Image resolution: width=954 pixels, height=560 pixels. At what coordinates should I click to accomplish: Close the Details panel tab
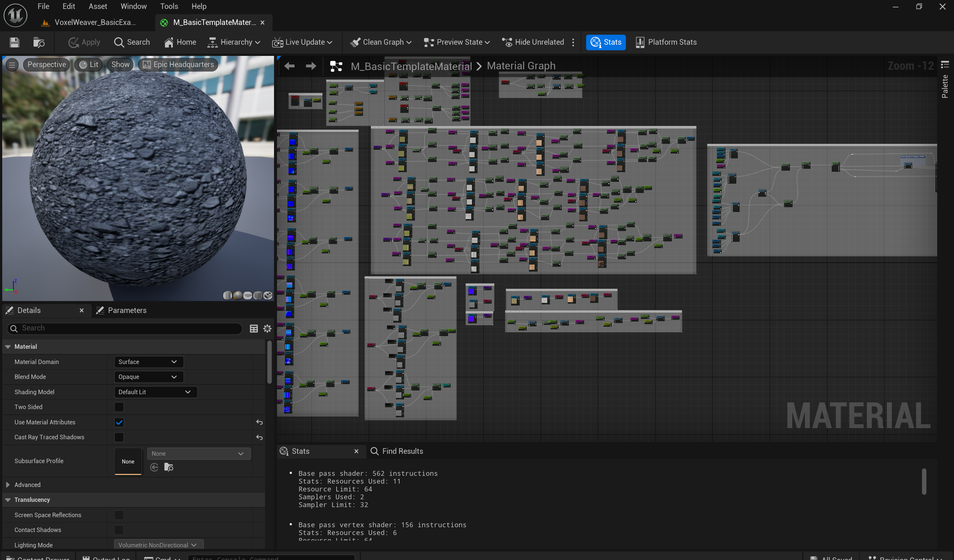[x=81, y=310]
